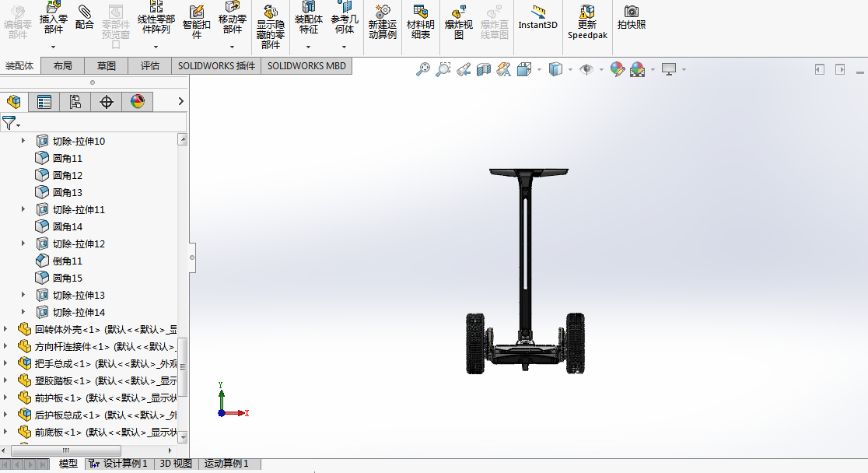Click Take Snapshot (拍快照) camera icon

[x=632, y=18]
